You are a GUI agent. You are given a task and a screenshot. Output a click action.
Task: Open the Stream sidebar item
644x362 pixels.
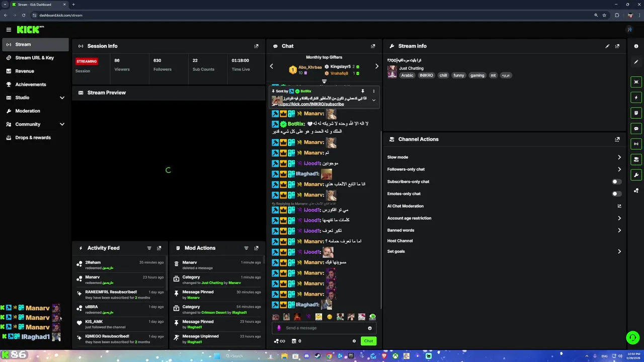[35, 45]
